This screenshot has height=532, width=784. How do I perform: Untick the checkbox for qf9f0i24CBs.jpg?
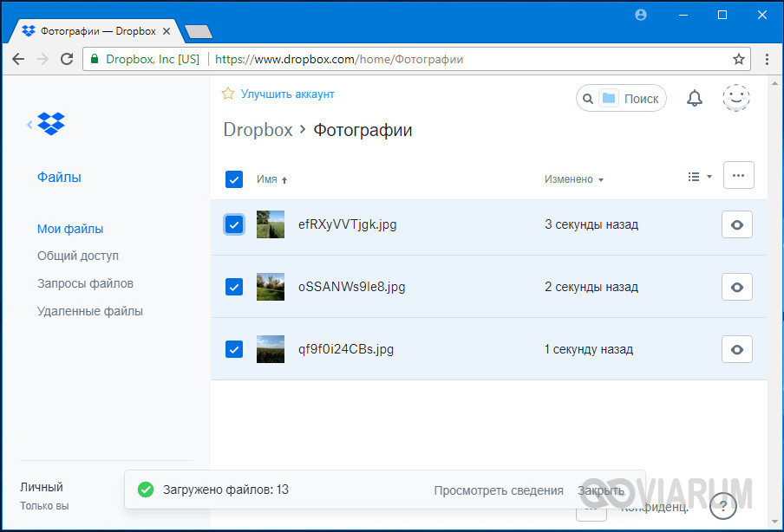tap(234, 349)
